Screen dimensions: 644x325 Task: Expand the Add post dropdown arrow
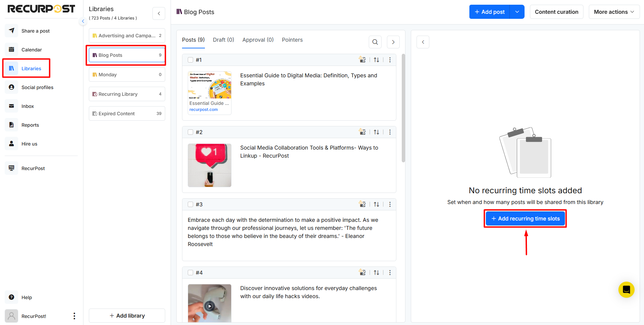point(517,12)
